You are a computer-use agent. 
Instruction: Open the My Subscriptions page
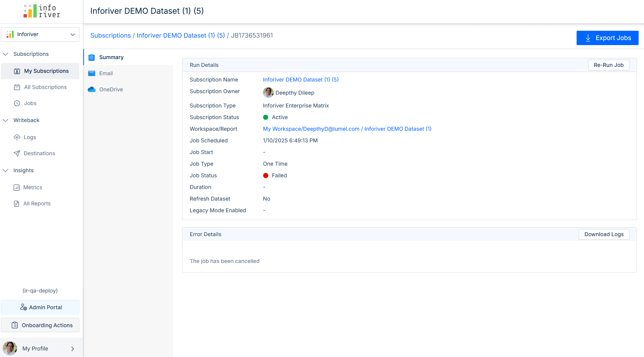click(x=40, y=71)
